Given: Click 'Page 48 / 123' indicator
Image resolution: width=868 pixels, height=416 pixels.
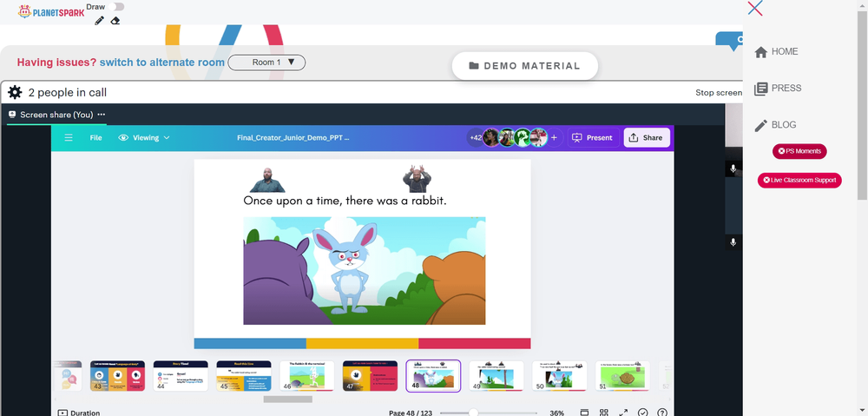Looking at the screenshot, I should coord(411,413).
